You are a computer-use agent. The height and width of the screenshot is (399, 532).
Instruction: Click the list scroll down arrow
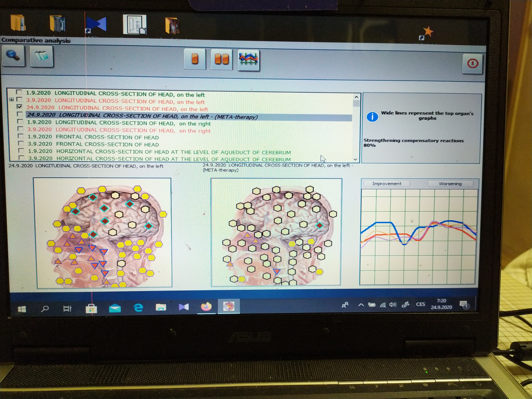coord(355,159)
